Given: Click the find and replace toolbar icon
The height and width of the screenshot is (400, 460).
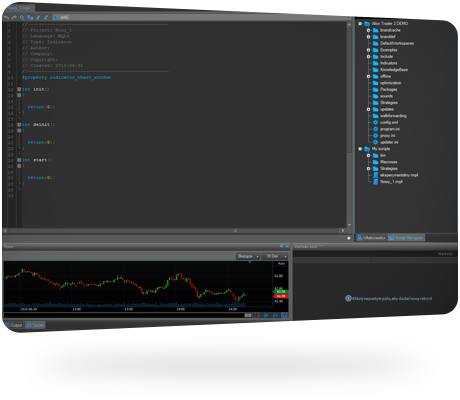Looking at the screenshot, I should coord(30,17).
